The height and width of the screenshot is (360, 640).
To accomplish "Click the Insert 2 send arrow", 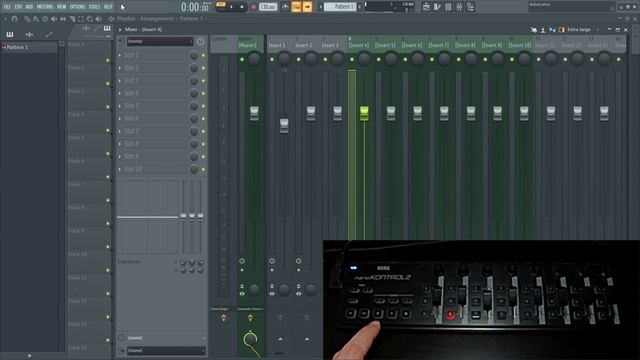I will [307, 339].
